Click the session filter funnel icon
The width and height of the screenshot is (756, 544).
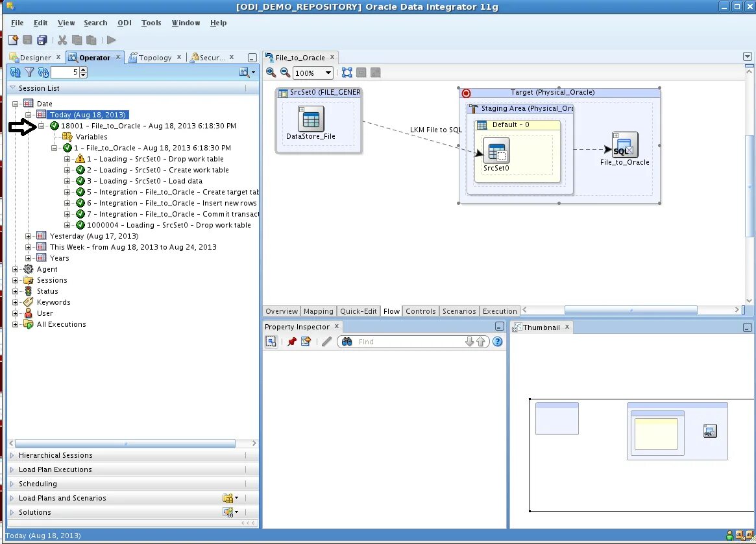(x=29, y=72)
